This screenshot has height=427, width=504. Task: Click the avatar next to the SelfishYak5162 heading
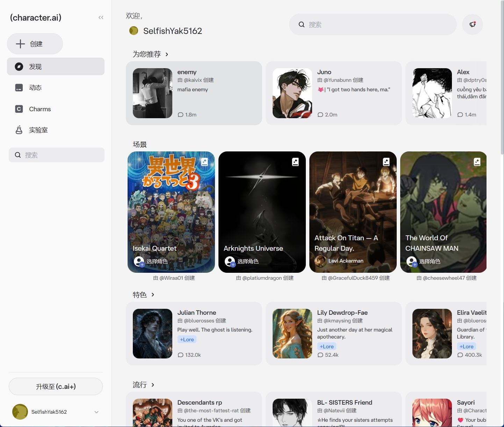pos(134,31)
